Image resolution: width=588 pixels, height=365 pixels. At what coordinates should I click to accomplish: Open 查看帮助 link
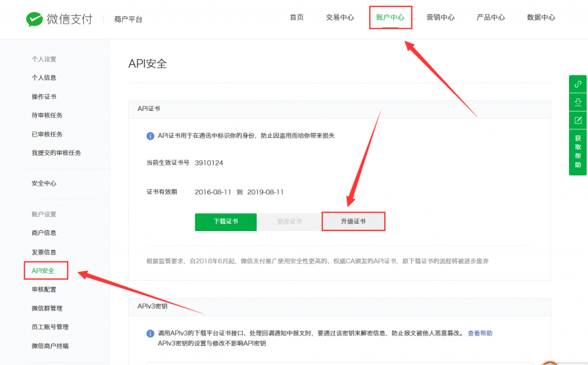pos(480,333)
